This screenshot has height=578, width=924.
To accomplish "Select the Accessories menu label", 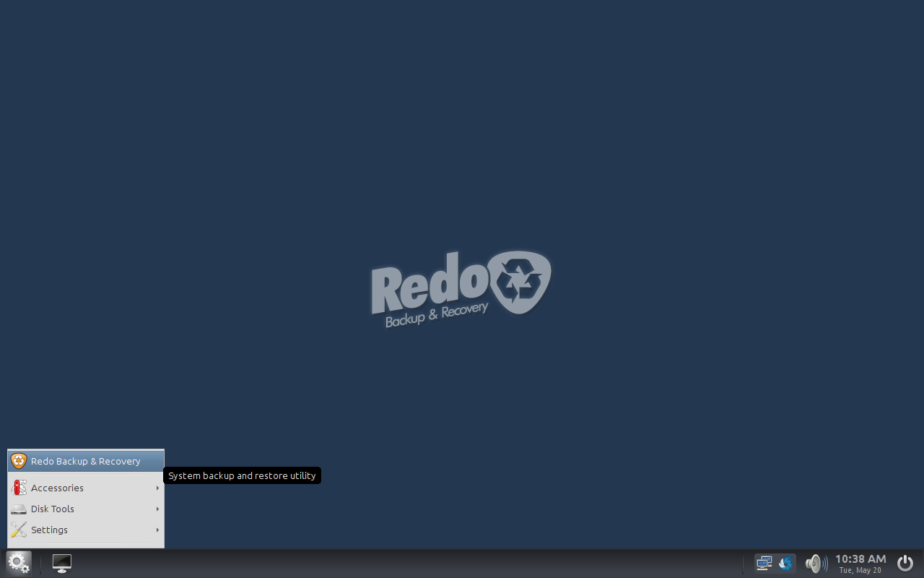I will [x=57, y=488].
